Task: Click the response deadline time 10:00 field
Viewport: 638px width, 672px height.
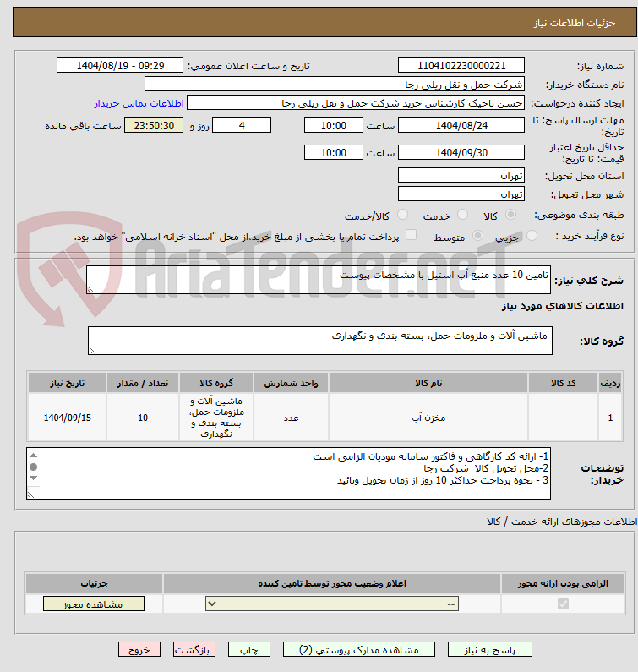Action: pyautogui.click(x=333, y=126)
